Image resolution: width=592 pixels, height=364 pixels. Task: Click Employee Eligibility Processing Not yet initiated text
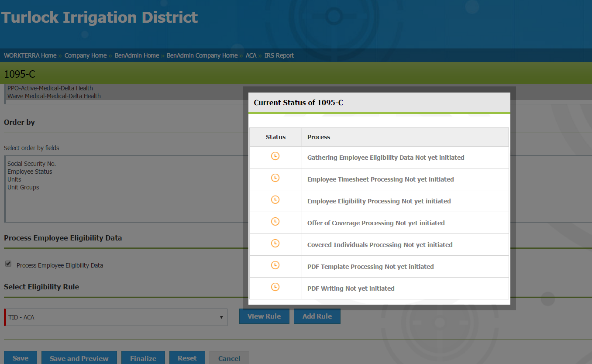click(379, 201)
